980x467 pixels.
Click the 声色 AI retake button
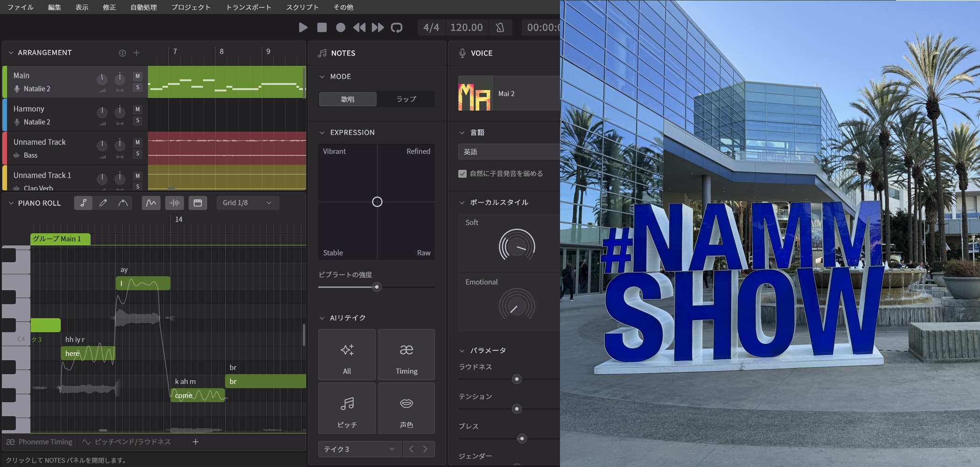pos(406,408)
